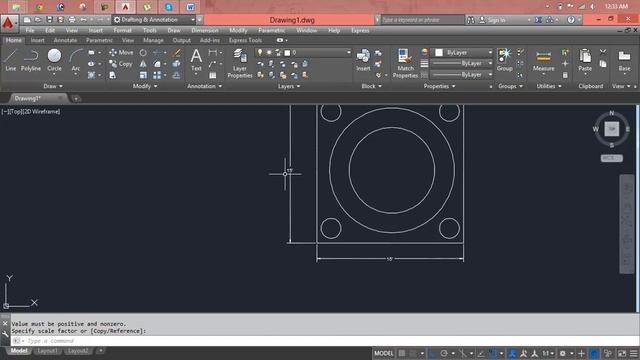This screenshot has width=640, height=360.
Task: Click the Mirror tool icon
Action: [143, 64]
